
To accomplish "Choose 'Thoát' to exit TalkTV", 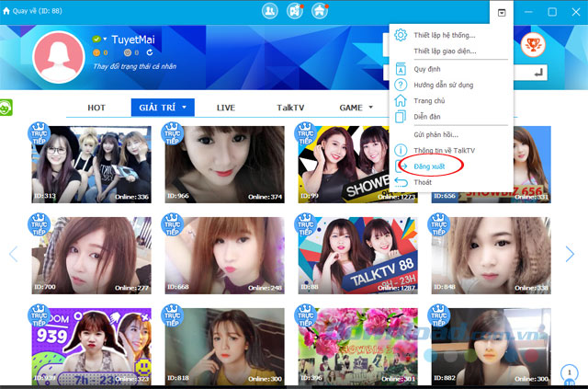I will 423,182.
